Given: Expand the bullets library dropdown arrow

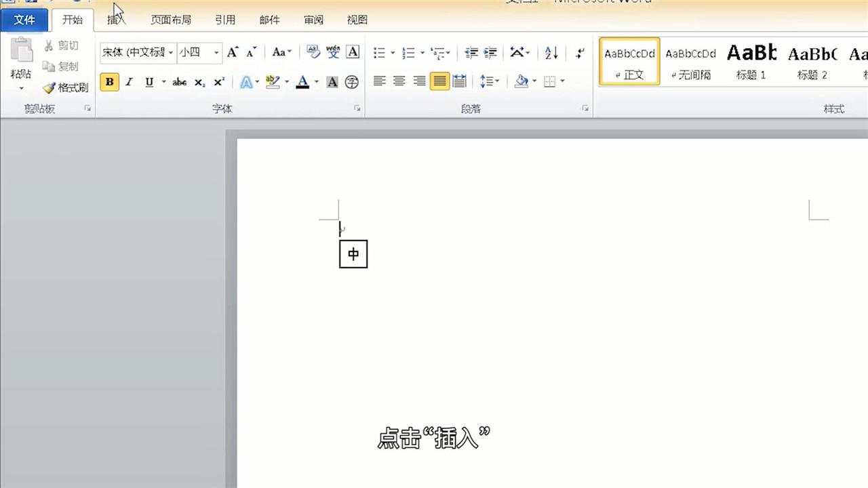Looking at the screenshot, I should pyautogui.click(x=393, y=52).
